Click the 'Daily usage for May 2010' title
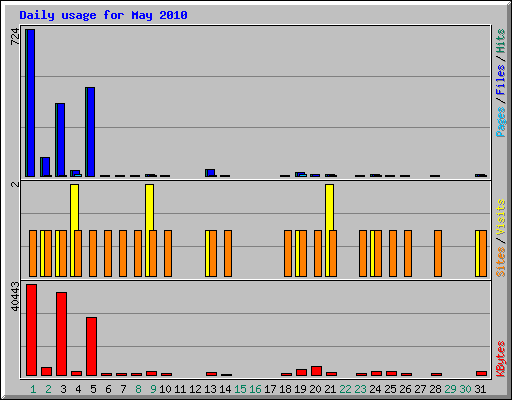 point(103,15)
